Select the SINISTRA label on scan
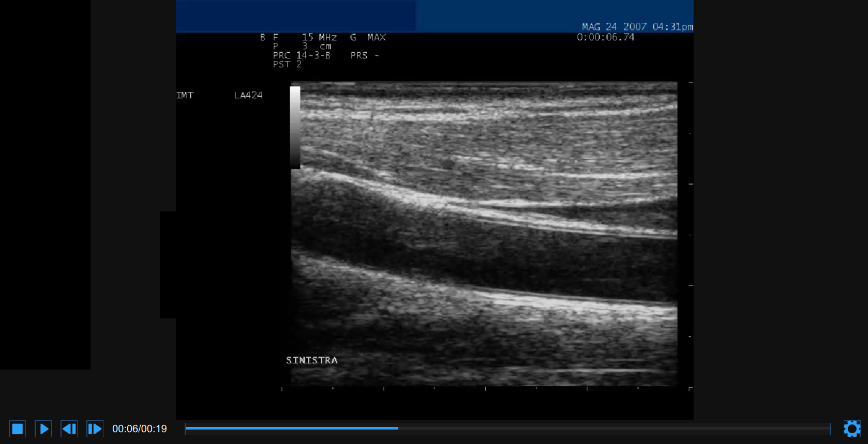Screen dimensions: 868x444 pos(312,360)
